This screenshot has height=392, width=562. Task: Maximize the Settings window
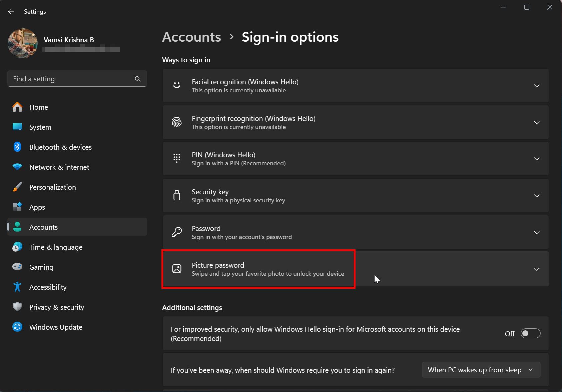point(527,7)
